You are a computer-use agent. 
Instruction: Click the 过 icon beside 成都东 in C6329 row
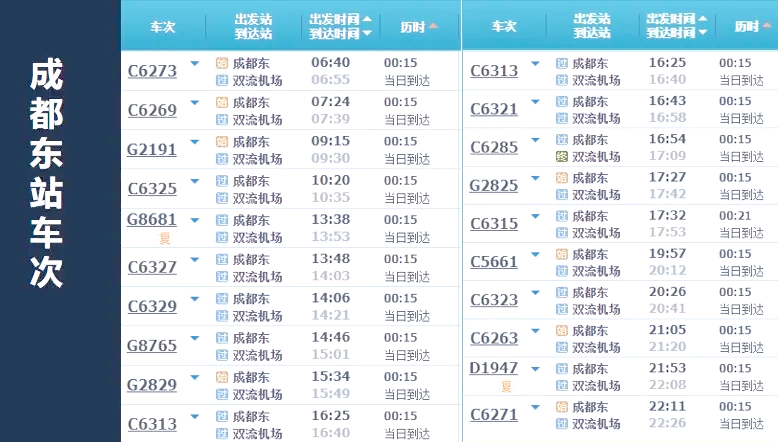222,299
